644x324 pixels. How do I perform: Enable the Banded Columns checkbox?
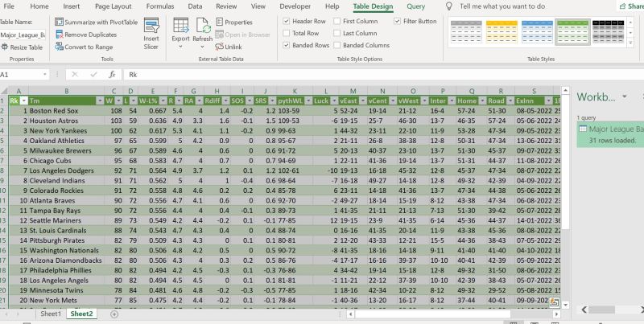pyautogui.click(x=336, y=45)
